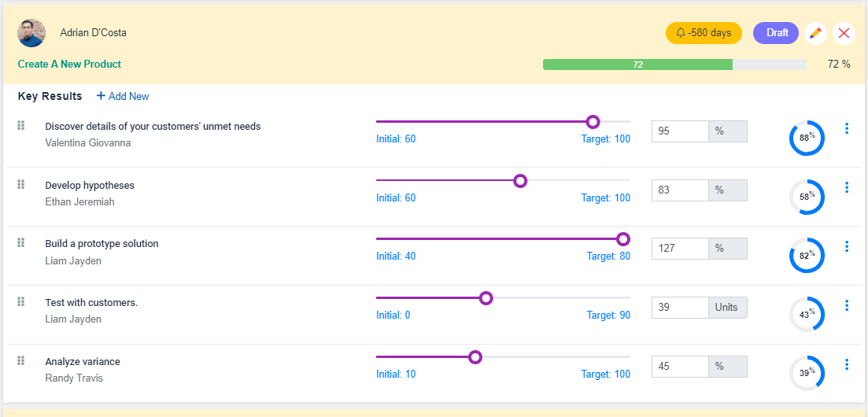Image resolution: width=868 pixels, height=417 pixels.
Task: Click the 43% circular progress ring
Action: (x=807, y=315)
